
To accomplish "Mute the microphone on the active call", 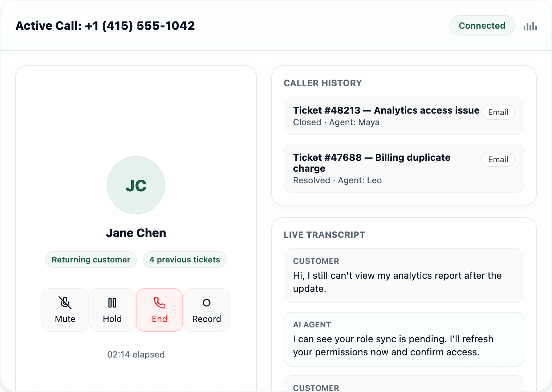I will (x=65, y=310).
